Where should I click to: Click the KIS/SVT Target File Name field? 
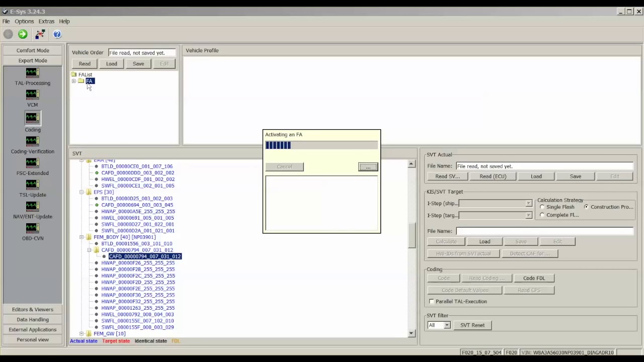point(544,231)
